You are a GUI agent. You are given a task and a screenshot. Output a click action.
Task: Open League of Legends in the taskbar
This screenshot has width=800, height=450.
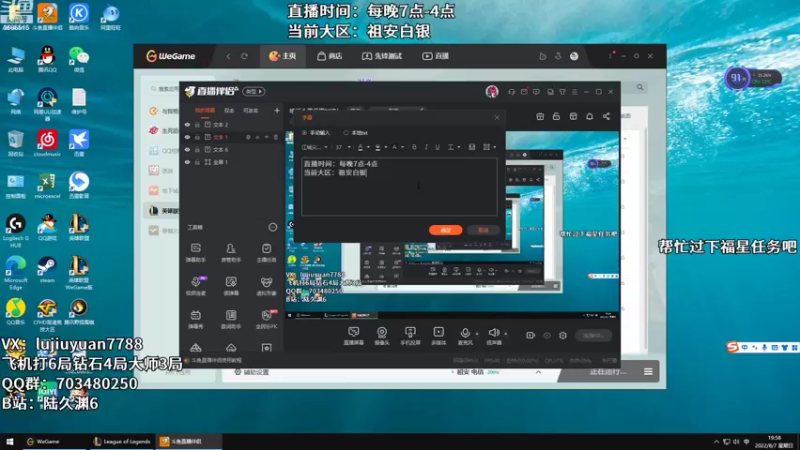122,442
